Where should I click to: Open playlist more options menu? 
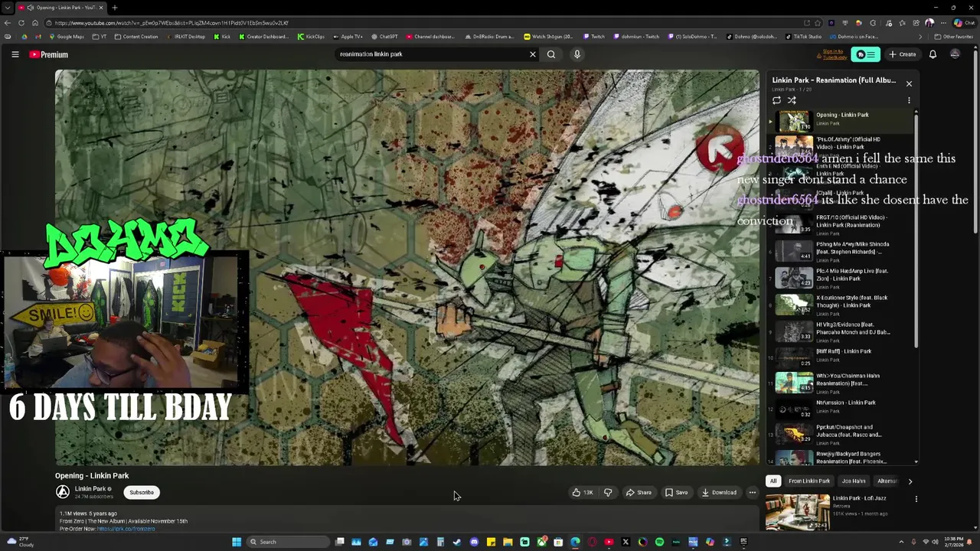tap(909, 100)
